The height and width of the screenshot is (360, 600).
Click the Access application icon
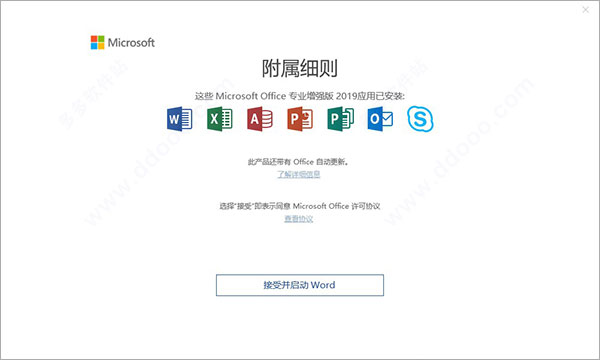click(x=260, y=119)
